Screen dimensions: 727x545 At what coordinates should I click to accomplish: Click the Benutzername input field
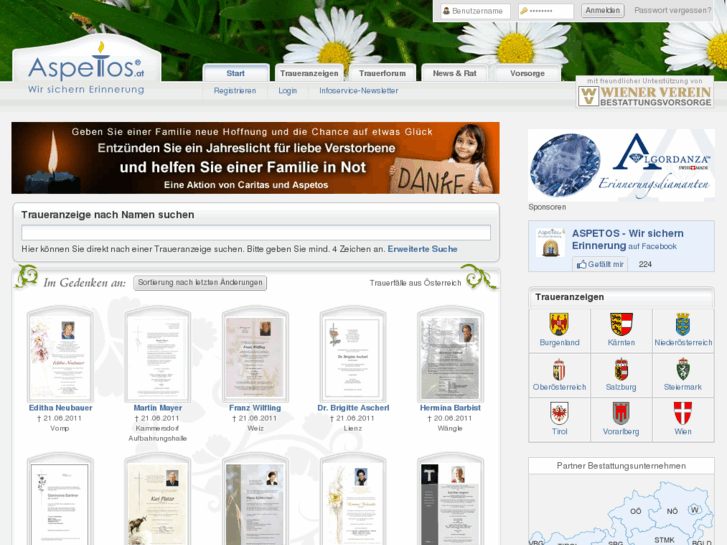tap(475, 11)
